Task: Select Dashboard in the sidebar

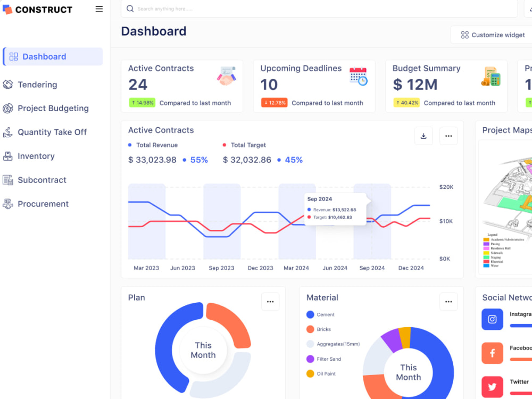Action: [x=53, y=56]
